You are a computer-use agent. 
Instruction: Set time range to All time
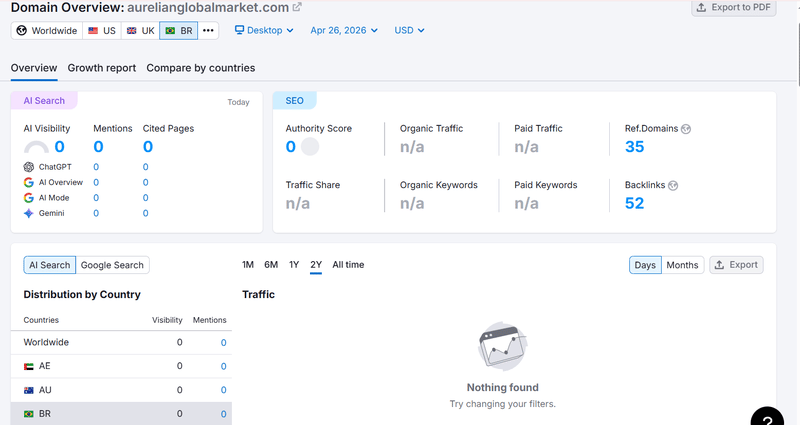(348, 265)
